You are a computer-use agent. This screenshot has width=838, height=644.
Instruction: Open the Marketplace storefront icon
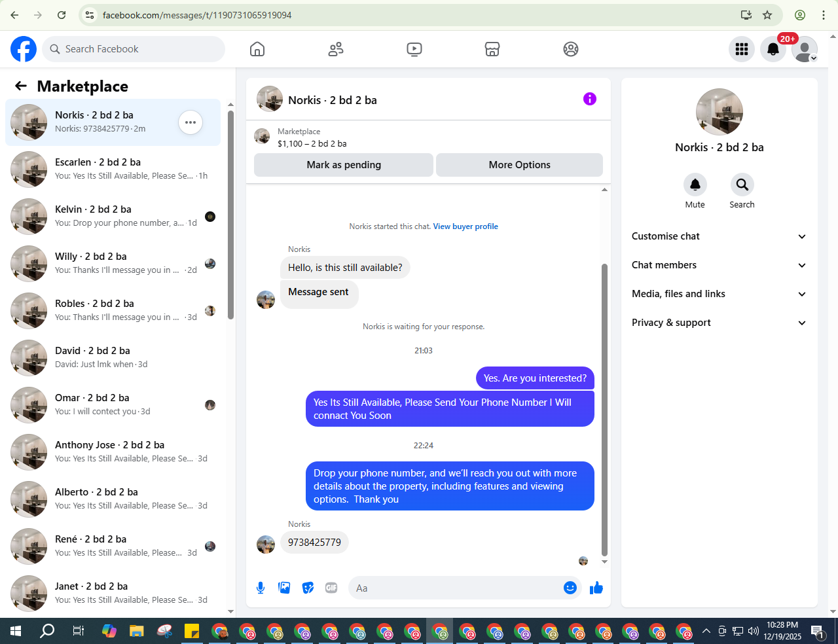pyautogui.click(x=492, y=49)
